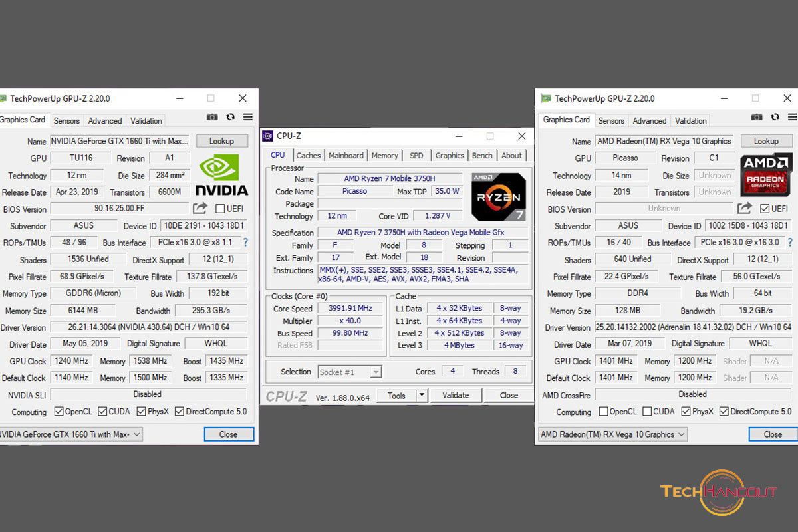Click Bus Interface question mark in NVIDIA GPU-Z
The width and height of the screenshot is (798, 532).
tap(245, 243)
